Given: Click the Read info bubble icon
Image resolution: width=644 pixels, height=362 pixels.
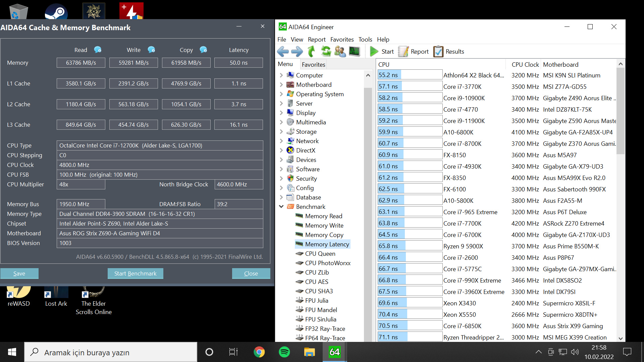Looking at the screenshot, I should coord(98,50).
